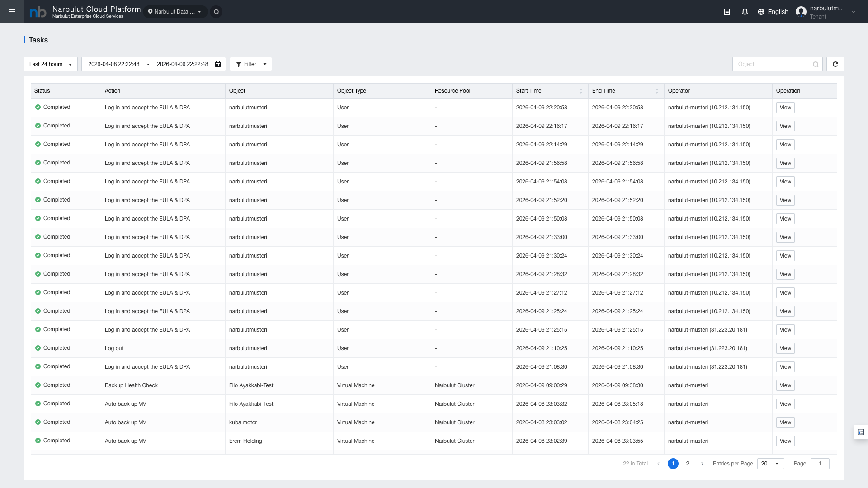This screenshot has width=868, height=488.
Task: Click the funnel icon in Filter
Action: click(239, 64)
